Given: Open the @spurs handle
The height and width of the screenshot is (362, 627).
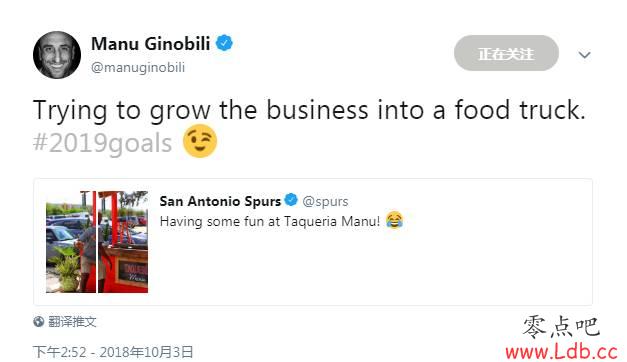Looking at the screenshot, I should pos(325,201).
